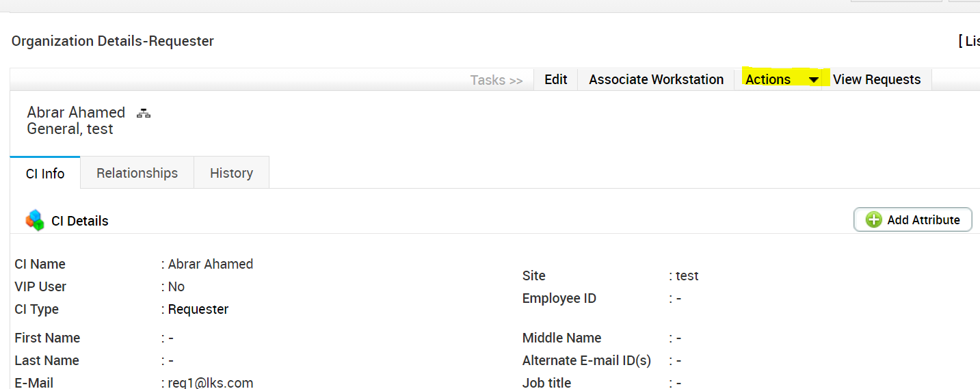Viewport: 980px width, 389px height.
Task: Click the Organization Details-Requester page title
Action: click(113, 41)
